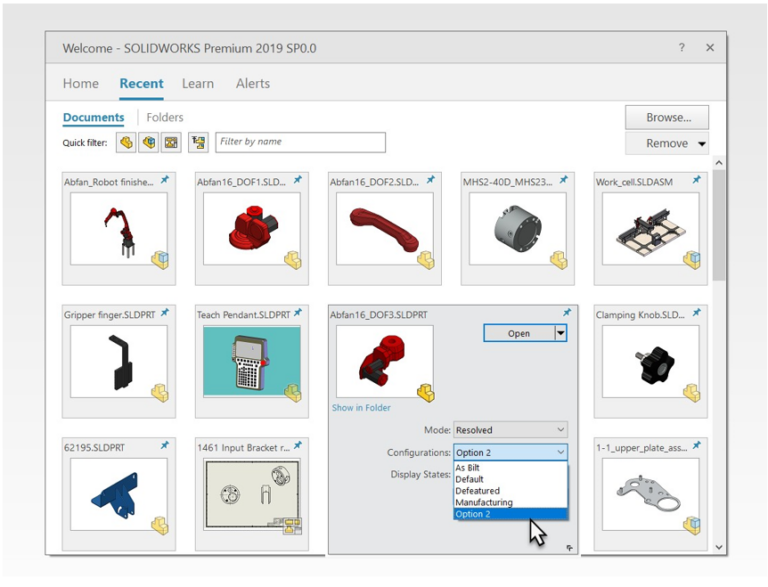
Task: Click the part icon on Abfan16_DOF3 preview
Action: pyautogui.click(x=425, y=391)
